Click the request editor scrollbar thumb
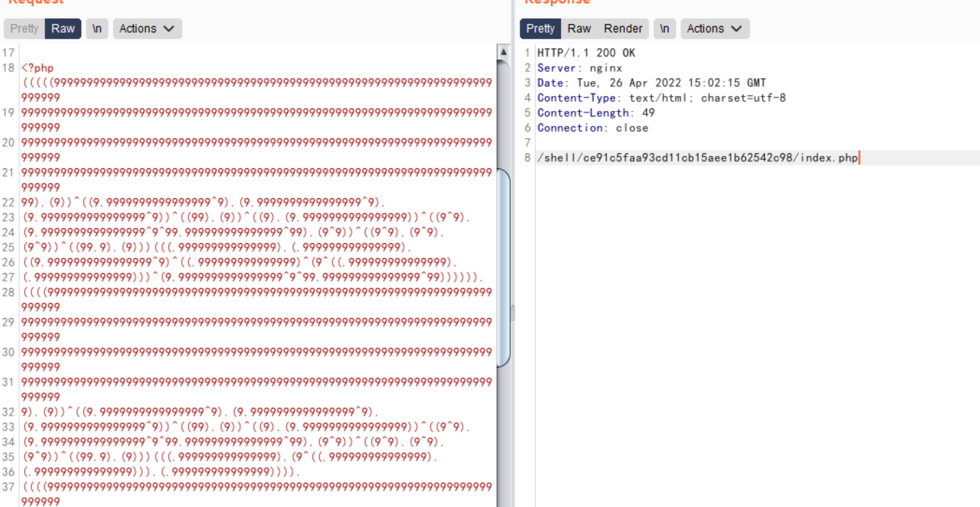Viewport: 980px width, 507px height. [x=504, y=267]
